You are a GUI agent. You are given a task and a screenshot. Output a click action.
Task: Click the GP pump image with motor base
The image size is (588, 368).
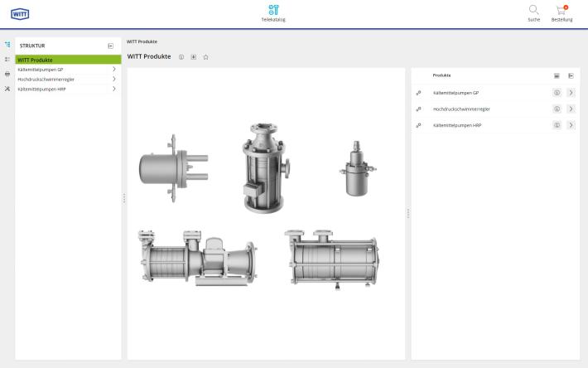[198, 258]
